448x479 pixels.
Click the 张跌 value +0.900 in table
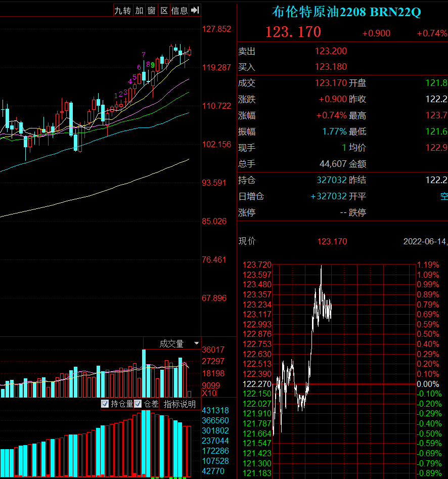point(333,99)
